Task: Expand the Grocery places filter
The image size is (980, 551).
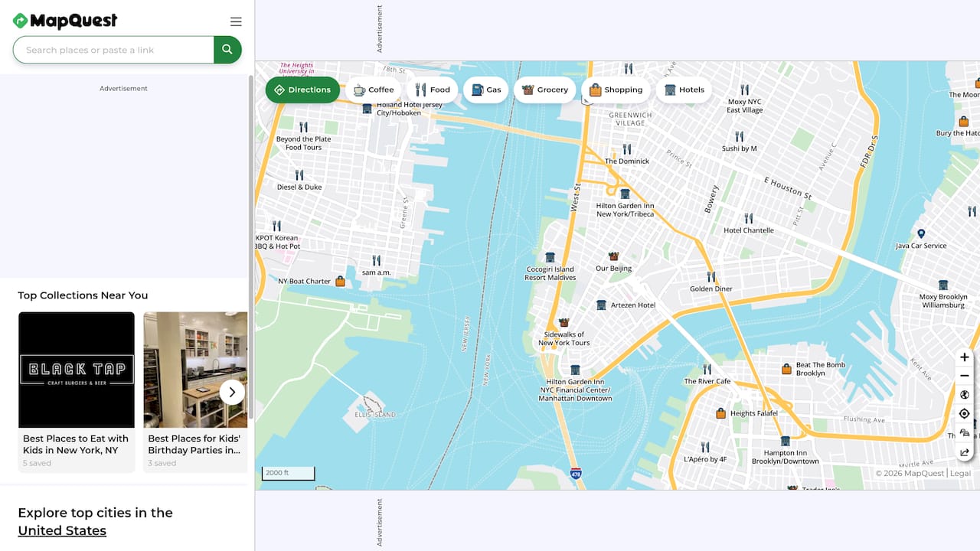Action: pyautogui.click(x=545, y=90)
